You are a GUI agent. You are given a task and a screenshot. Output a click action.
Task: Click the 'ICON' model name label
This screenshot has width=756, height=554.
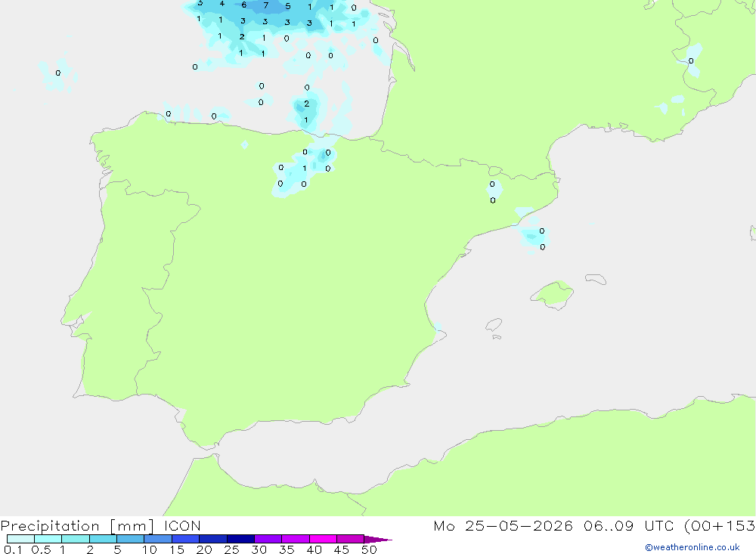tap(182, 525)
